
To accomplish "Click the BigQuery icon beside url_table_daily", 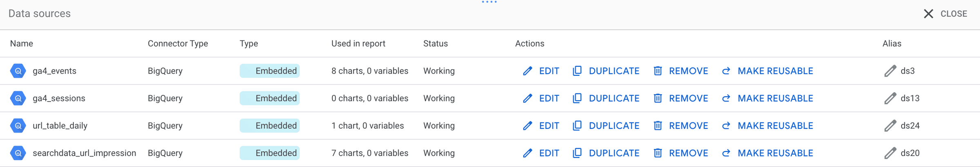I will (x=18, y=126).
